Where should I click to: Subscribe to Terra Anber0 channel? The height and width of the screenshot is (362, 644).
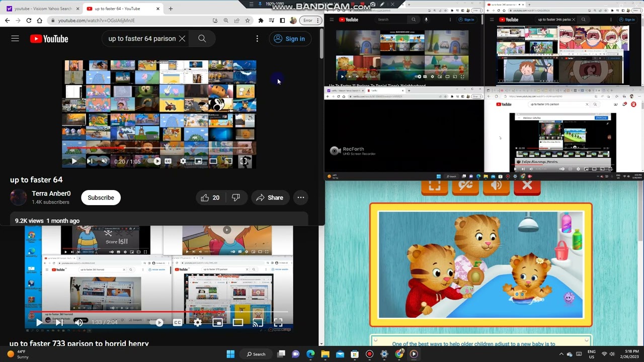tap(101, 198)
